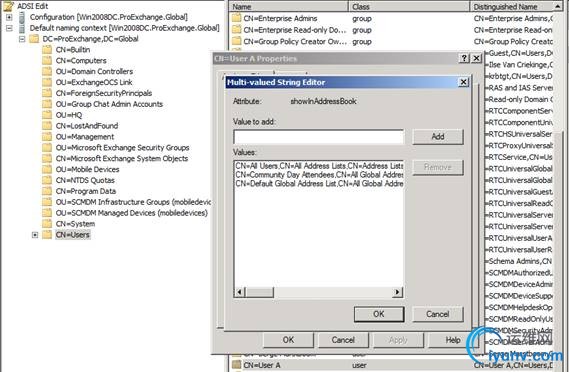Click the CN=LostAndFound folder icon
This screenshot has height=372, width=569.
coord(47,126)
